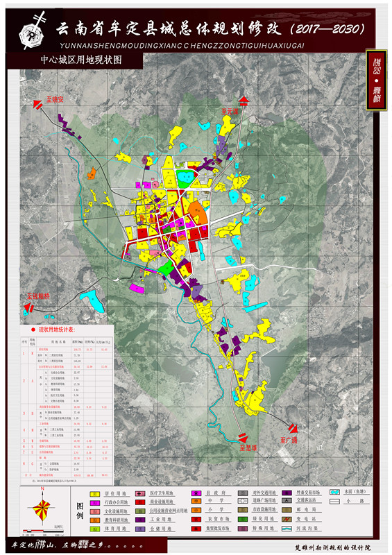
Task: Click the tan 市政设施用地 legend symbol
Action: [243, 510]
